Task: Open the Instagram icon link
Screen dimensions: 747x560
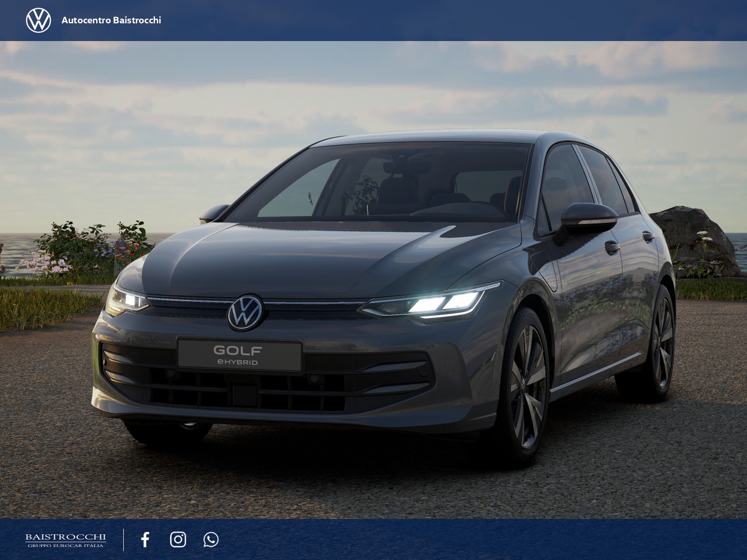Action: [x=178, y=539]
